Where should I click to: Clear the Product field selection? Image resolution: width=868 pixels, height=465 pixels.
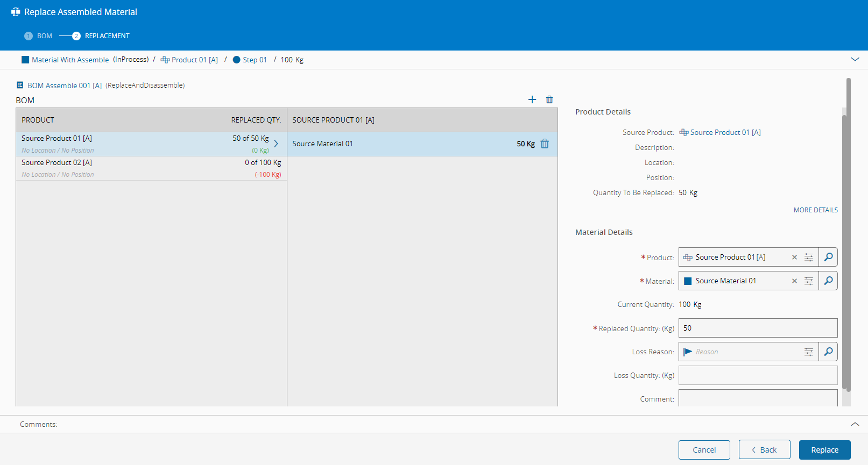click(794, 257)
